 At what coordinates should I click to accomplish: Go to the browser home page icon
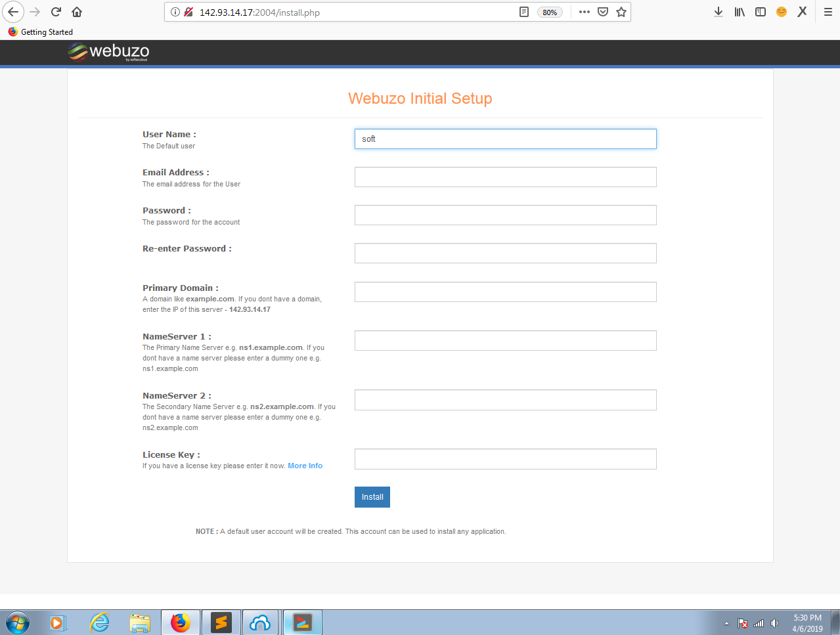pyautogui.click(x=77, y=12)
